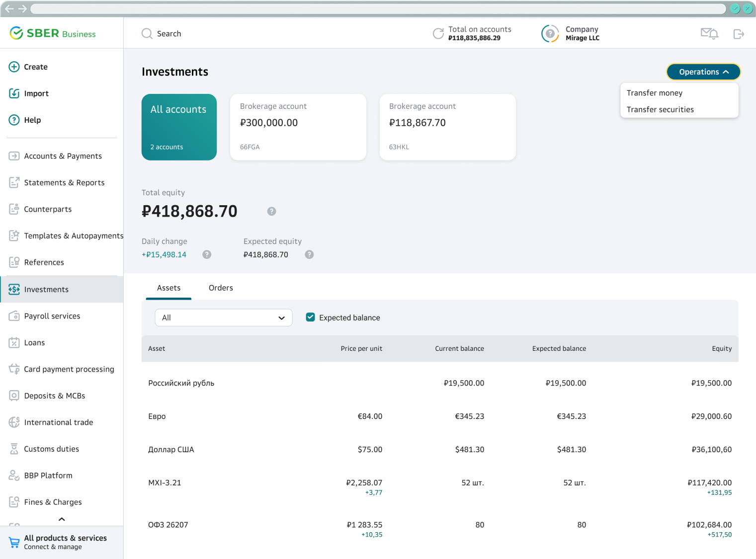The width and height of the screenshot is (756, 559).
Task: Click the question icon beside Daily change
Action: [207, 254]
